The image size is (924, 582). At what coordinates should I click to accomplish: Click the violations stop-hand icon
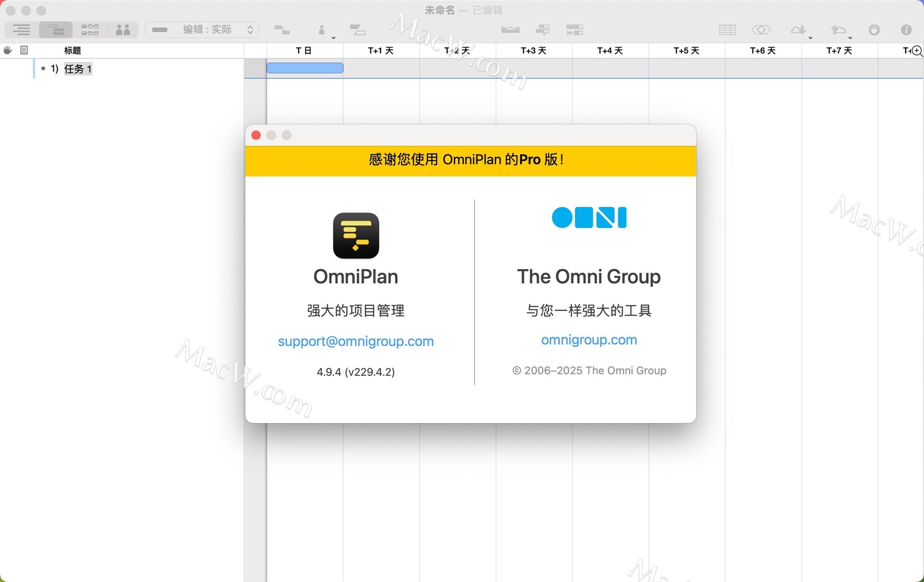874,30
